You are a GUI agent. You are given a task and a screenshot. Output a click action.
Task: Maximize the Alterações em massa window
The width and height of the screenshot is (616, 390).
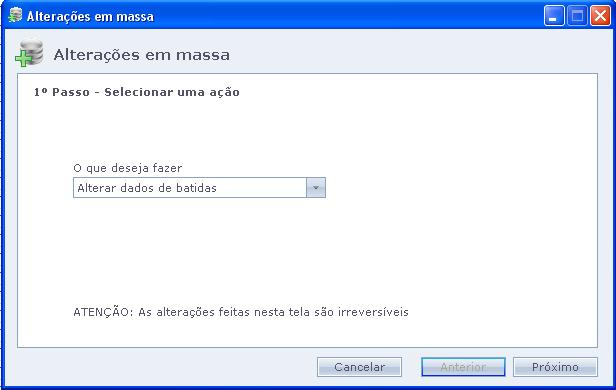point(577,16)
